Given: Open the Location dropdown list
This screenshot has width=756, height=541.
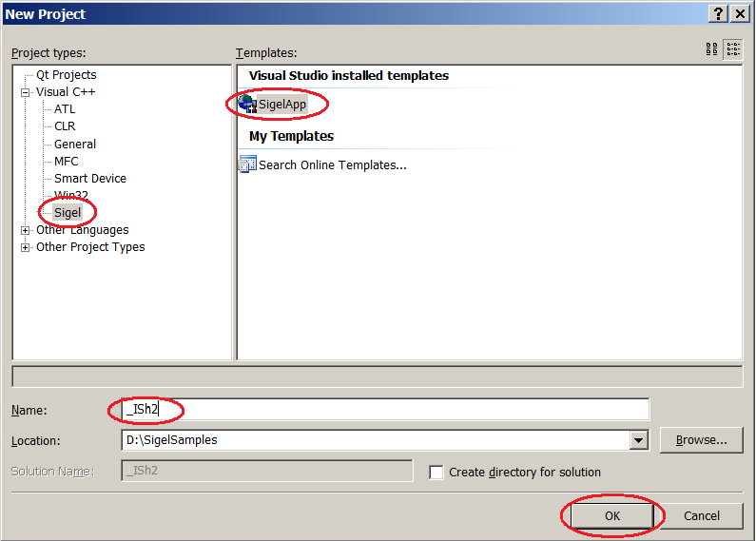Looking at the screenshot, I should pos(639,440).
